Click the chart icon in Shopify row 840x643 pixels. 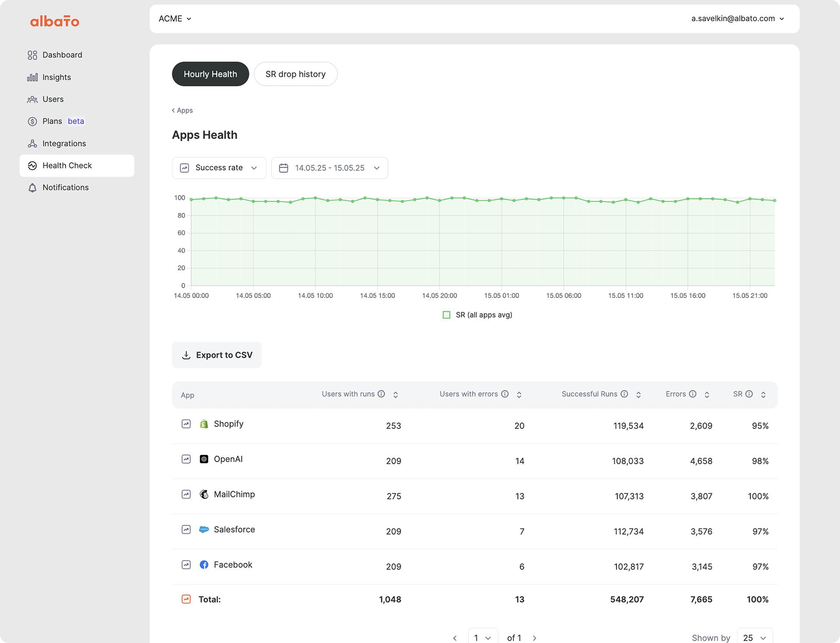tap(186, 424)
